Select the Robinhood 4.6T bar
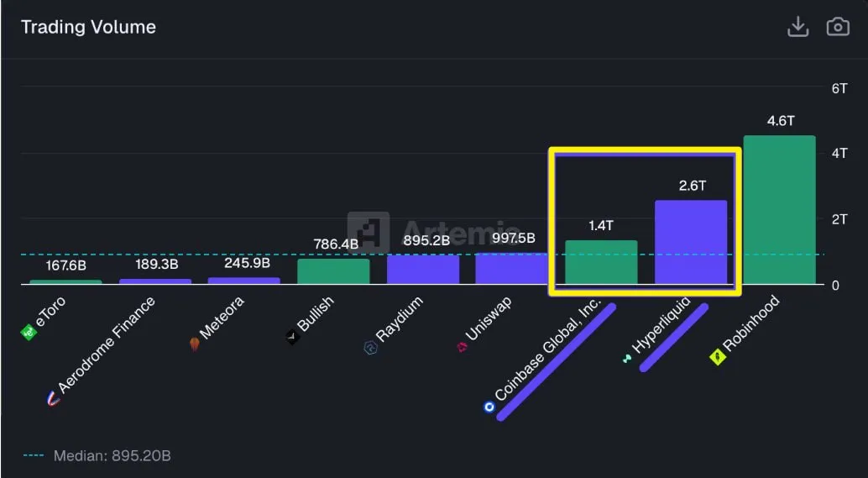 point(778,210)
